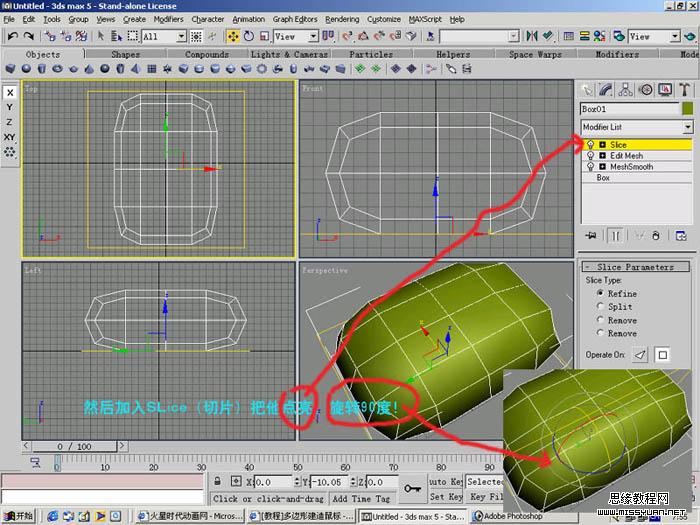This screenshot has width=700, height=525.
Task: Switch to the Lights & Cameras tab
Action: point(289,54)
